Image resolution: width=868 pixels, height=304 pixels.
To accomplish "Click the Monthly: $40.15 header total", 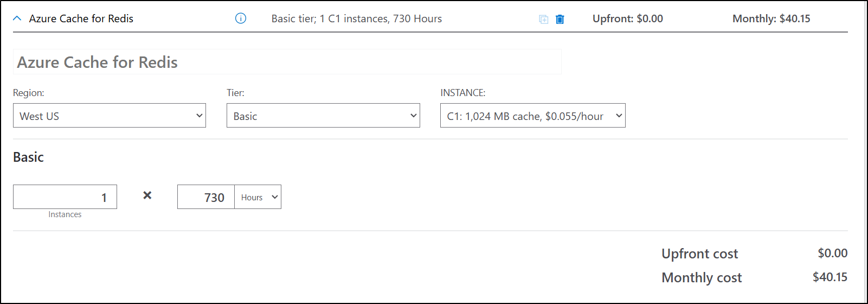I will pyautogui.click(x=771, y=18).
